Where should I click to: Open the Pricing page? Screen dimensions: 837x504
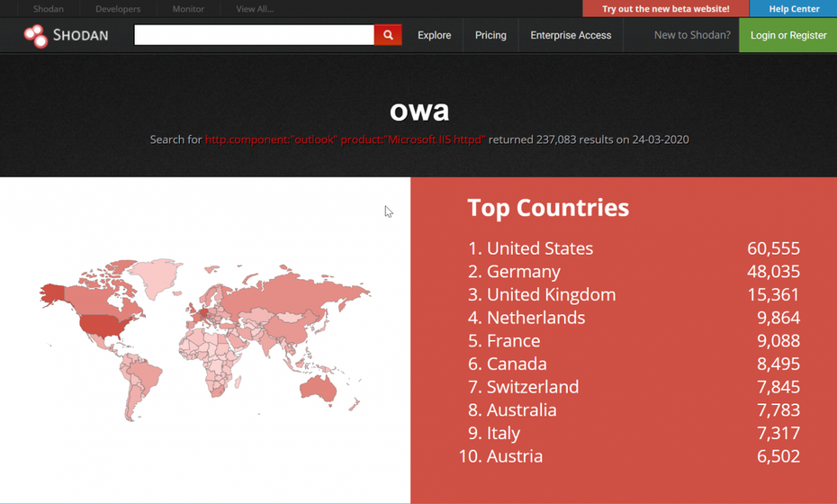click(x=490, y=35)
